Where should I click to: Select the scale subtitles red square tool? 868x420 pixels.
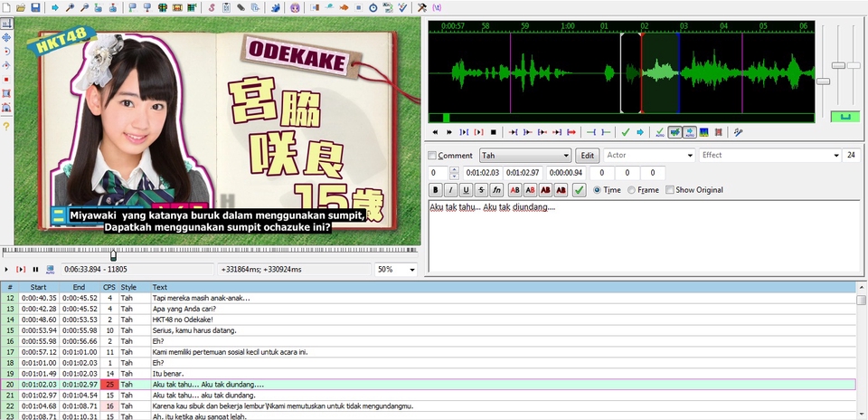tap(6, 80)
